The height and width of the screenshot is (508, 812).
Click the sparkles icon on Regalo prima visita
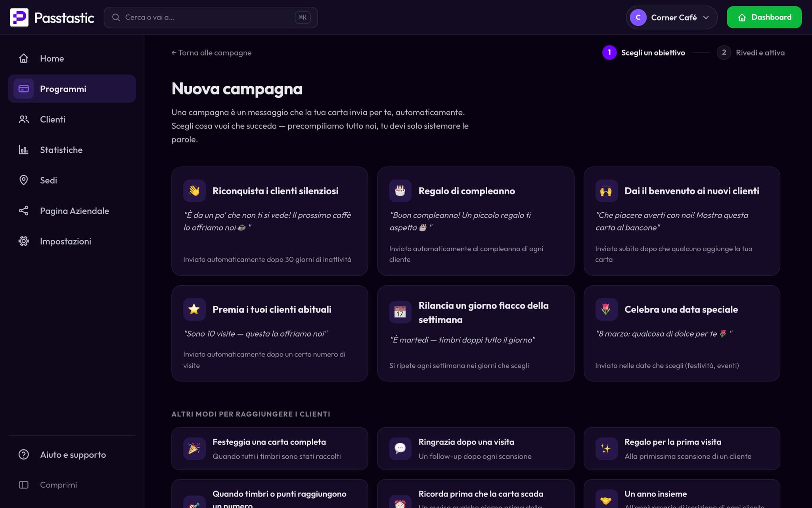pos(606,449)
